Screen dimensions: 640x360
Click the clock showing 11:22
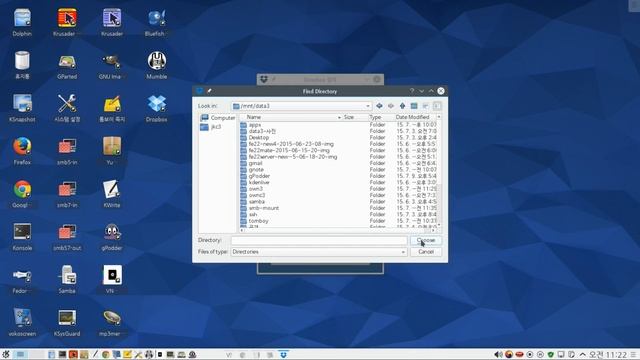point(607,355)
